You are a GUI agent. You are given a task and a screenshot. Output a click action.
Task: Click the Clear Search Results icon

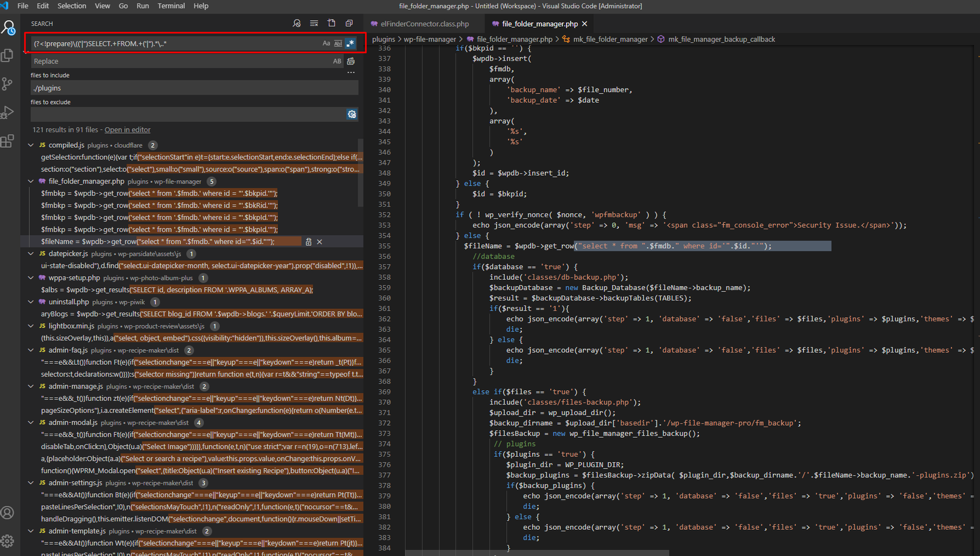point(314,24)
